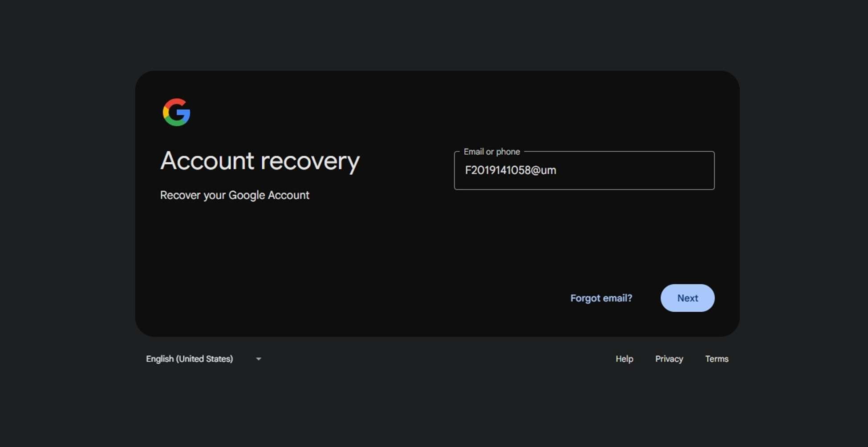Expand the English (United States) language dropdown
The image size is (868, 447).
pos(204,359)
